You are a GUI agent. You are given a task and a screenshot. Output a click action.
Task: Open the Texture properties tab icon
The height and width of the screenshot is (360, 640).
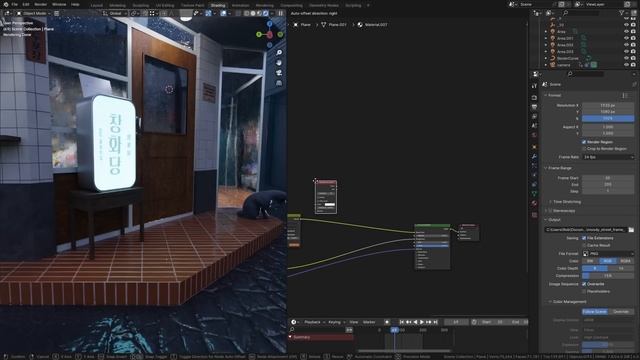click(534, 215)
